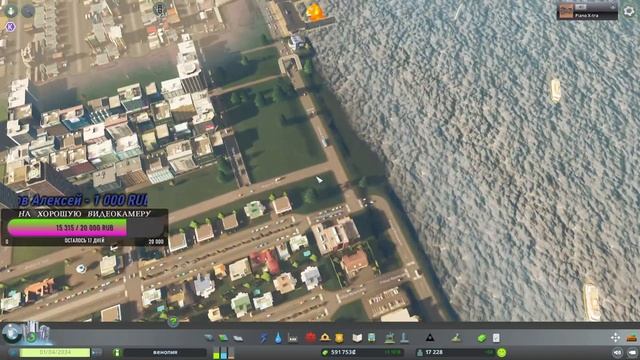Click the round marker above the buildings

160,9
